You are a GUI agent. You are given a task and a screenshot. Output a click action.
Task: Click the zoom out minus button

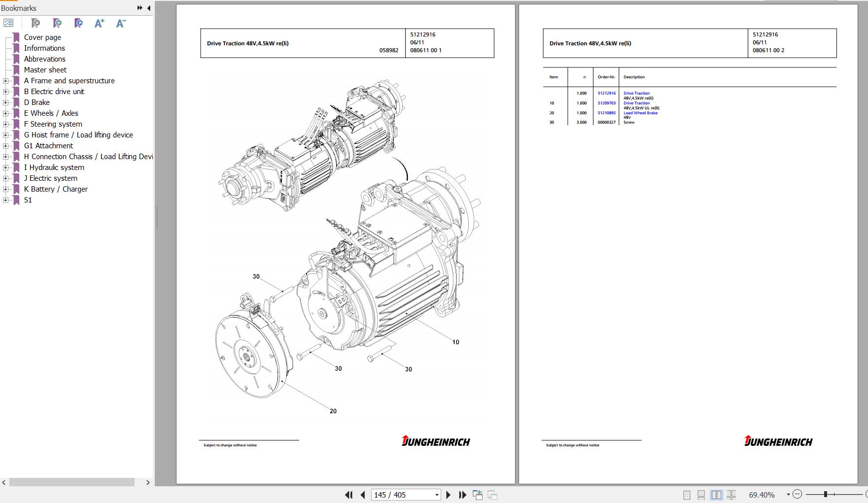pyautogui.click(x=798, y=494)
